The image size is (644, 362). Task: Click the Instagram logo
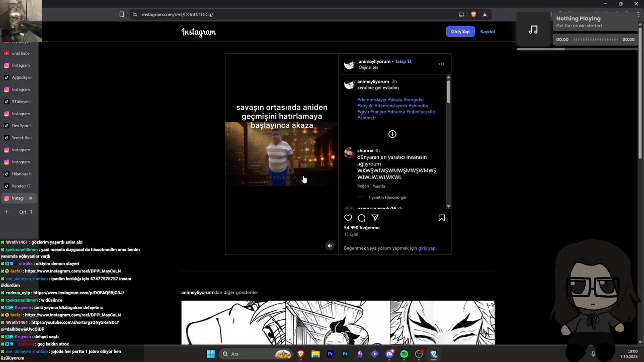click(198, 32)
